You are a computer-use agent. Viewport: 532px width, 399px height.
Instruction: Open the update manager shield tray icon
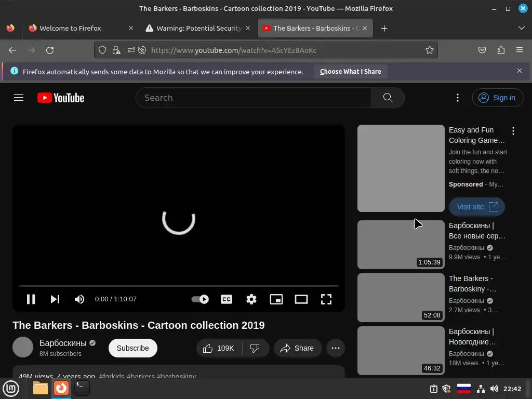pyautogui.click(x=446, y=389)
